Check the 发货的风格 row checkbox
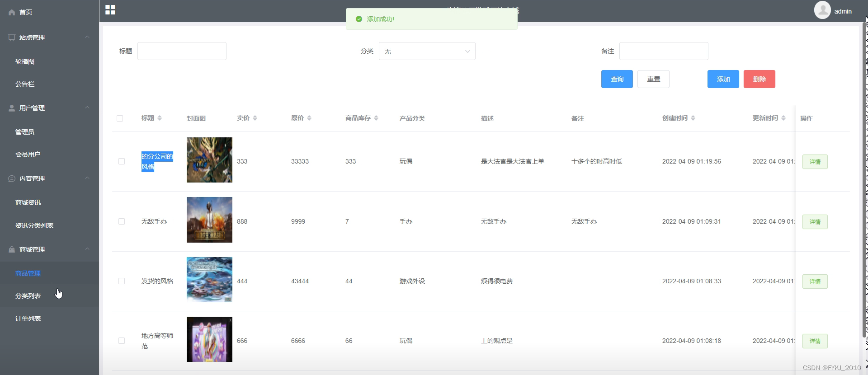 (122, 281)
